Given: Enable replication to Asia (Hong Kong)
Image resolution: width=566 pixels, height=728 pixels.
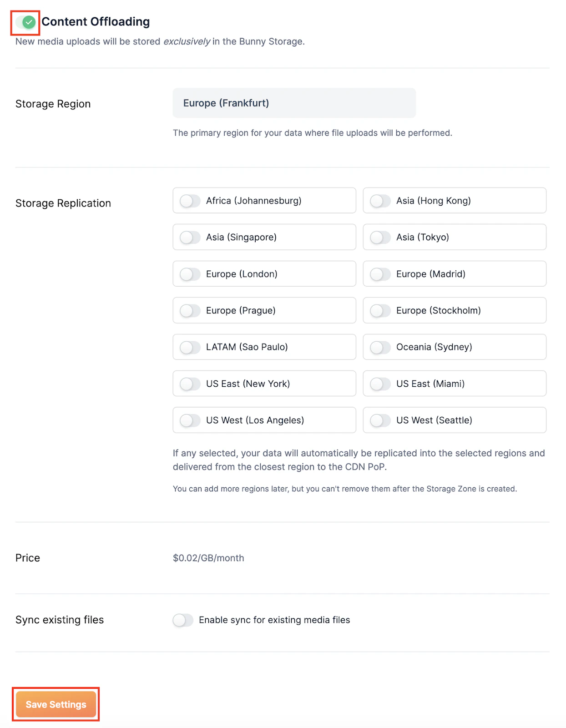Looking at the screenshot, I should tap(380, 200).
